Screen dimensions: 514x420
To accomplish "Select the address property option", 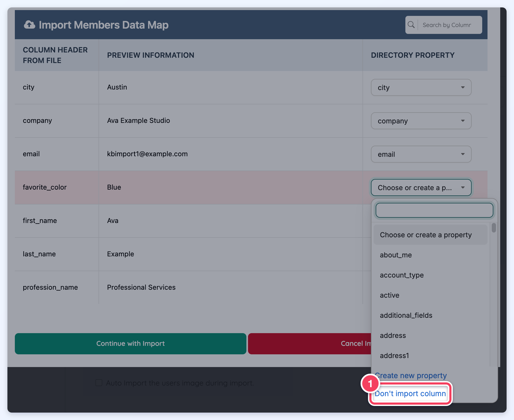I will point(430,335).
